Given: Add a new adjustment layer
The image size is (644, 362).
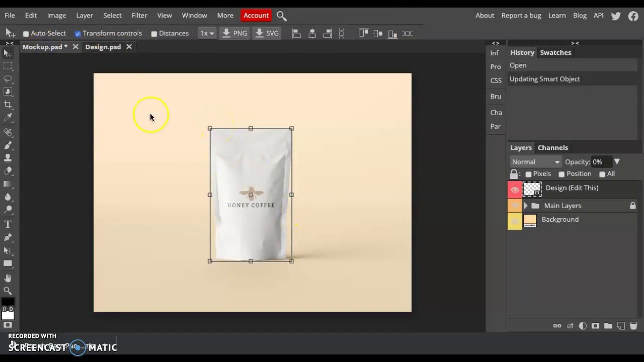Looking at the screenshot, I should [583, 326].
